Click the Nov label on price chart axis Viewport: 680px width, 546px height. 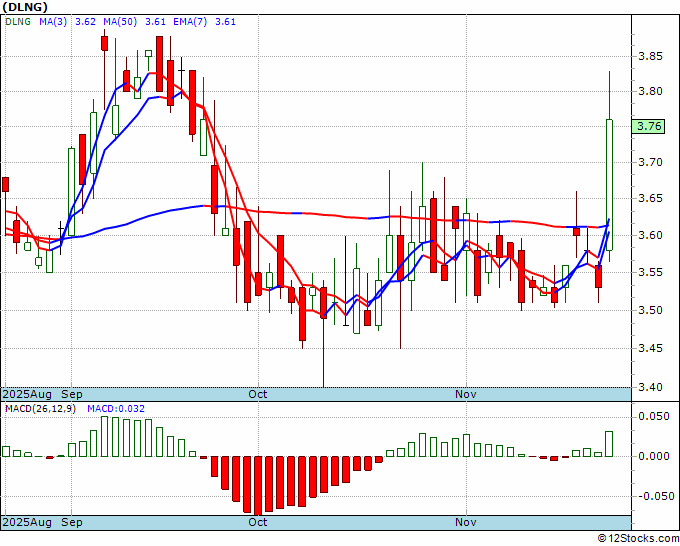pyautogui.click(x=466, y=394)
